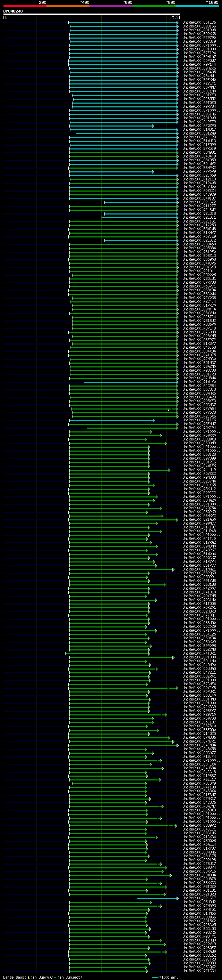Click the cyan alignment bar for A3IIT6
Viewport: 222px width, 980px height.
[112, 420]
